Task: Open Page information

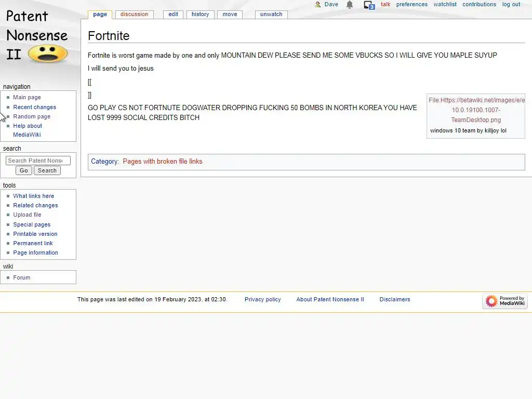Action: (x=36, y=253)
